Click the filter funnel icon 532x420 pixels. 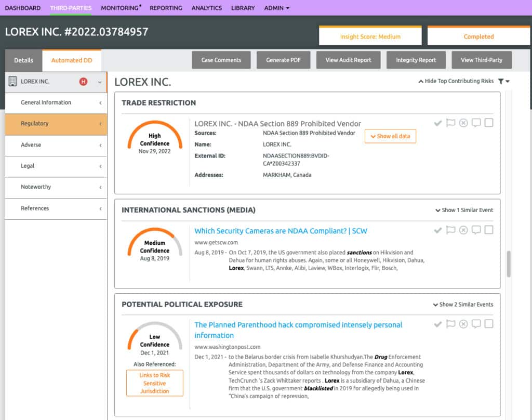(x=501, y=82)
